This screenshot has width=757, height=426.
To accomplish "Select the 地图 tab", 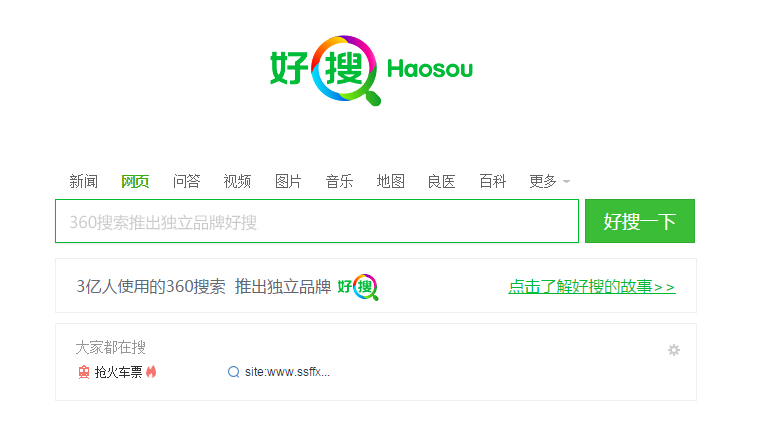I will tap(391, 182).
